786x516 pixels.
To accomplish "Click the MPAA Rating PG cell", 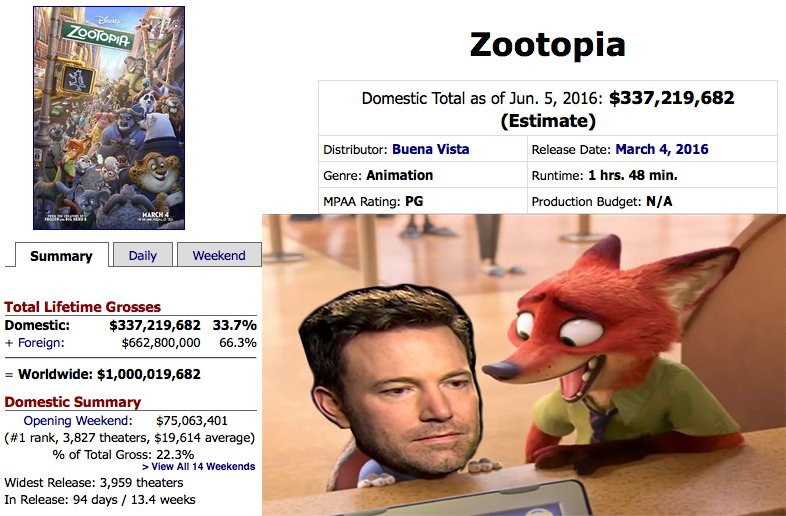I will [x=423, y=201].
